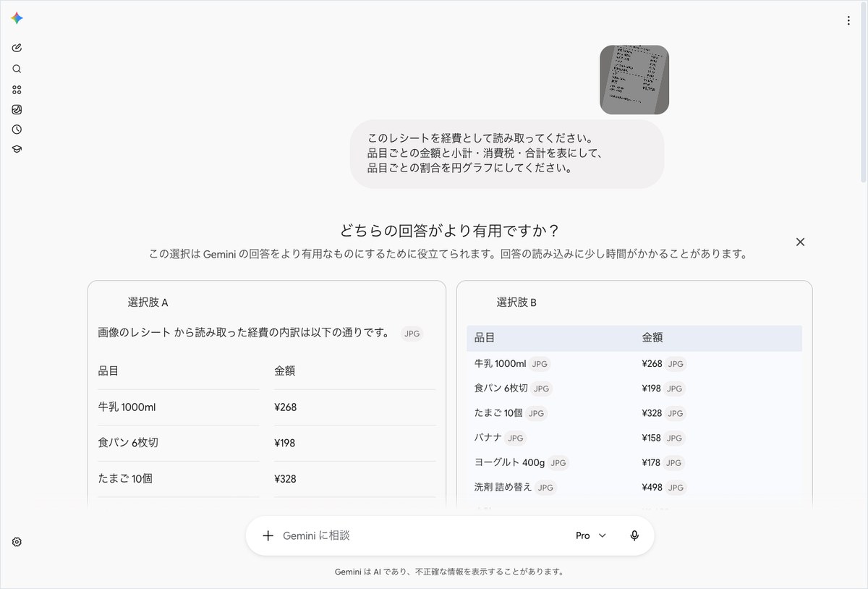The image size is (868, 589).
Task: Click ヨーグルト 400g text in option B
Action: coord(509,462)
